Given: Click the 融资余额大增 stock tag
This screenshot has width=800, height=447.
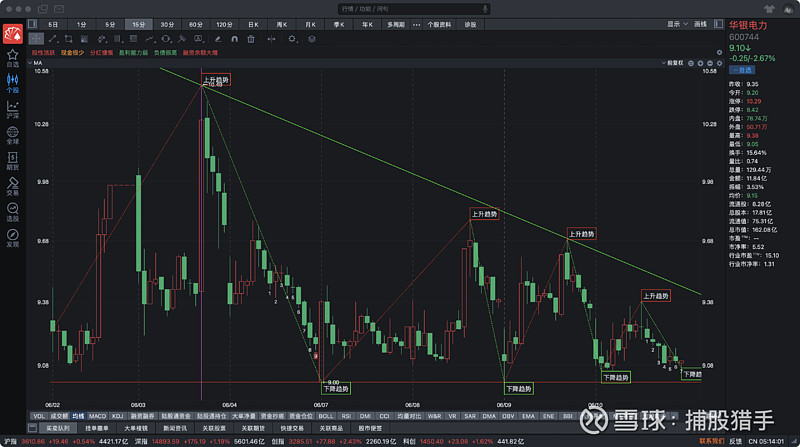Looking at the screenshot, I should click(x=201, y=53).
